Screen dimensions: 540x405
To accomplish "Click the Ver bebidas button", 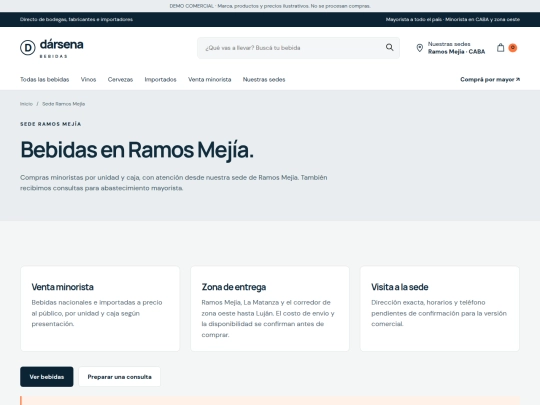I will (x=46, y=377).
